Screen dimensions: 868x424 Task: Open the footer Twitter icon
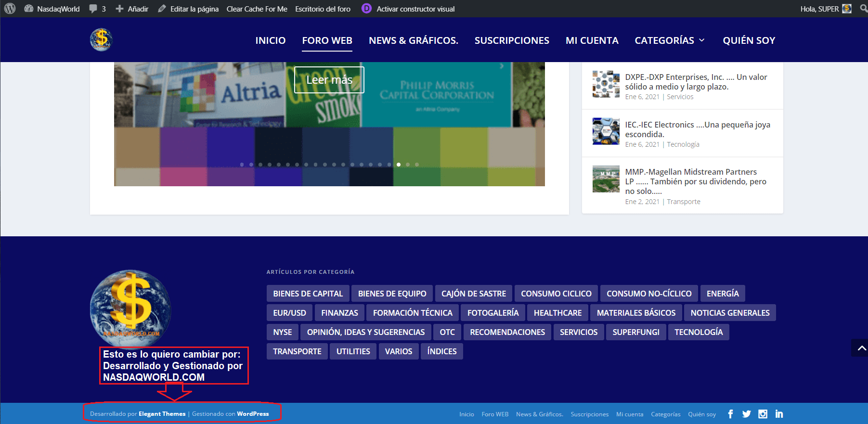coord(747,414)
